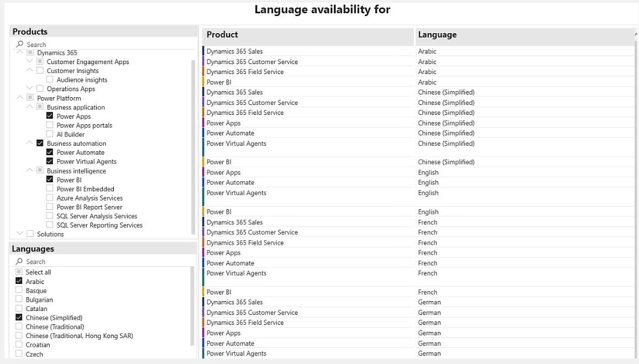This screenshot has height=364, width=639.
Task: Uncheck the Power Apps checkbox
Action: [50, 115]
